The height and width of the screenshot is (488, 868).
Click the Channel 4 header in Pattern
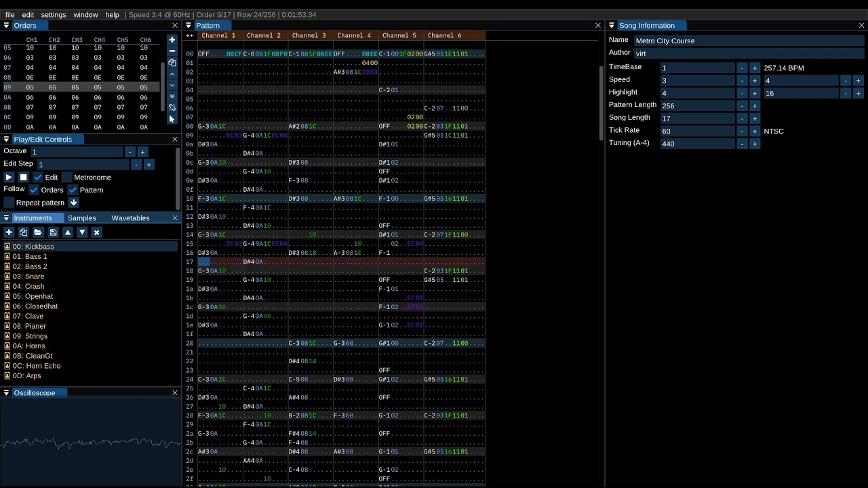click(x=355, y=35)
